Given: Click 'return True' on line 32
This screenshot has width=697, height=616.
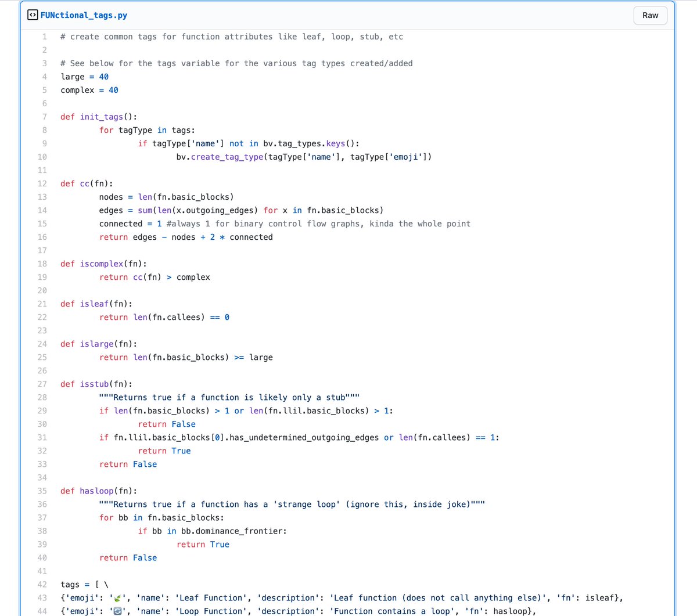Looking at the screenshot, I should 164,451.
